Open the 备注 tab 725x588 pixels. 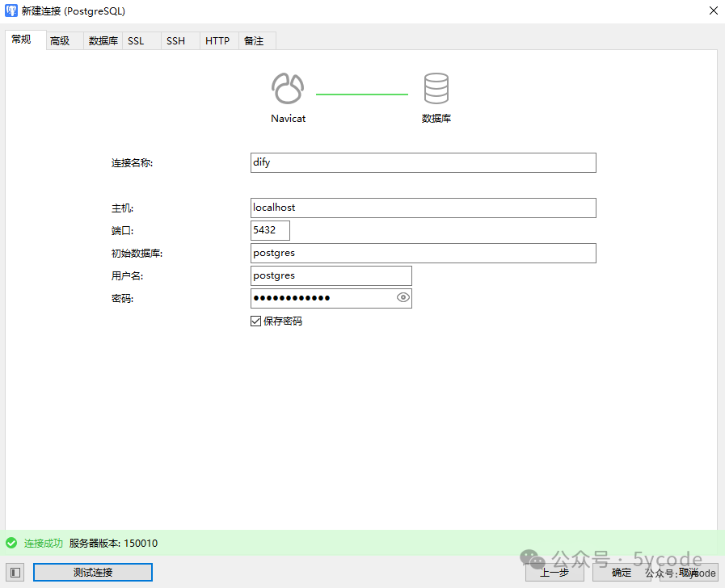pyautogui.click(x=254, y=41)
